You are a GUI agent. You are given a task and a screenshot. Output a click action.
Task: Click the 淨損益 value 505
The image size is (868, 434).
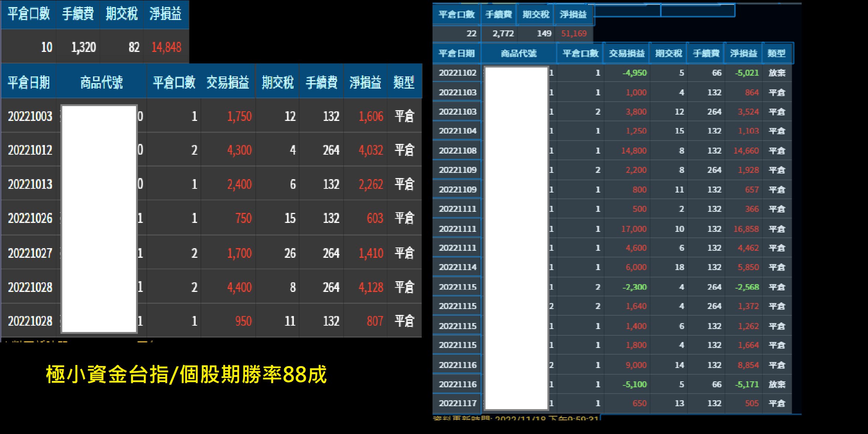pyautogui.click(x=752, y=403)
